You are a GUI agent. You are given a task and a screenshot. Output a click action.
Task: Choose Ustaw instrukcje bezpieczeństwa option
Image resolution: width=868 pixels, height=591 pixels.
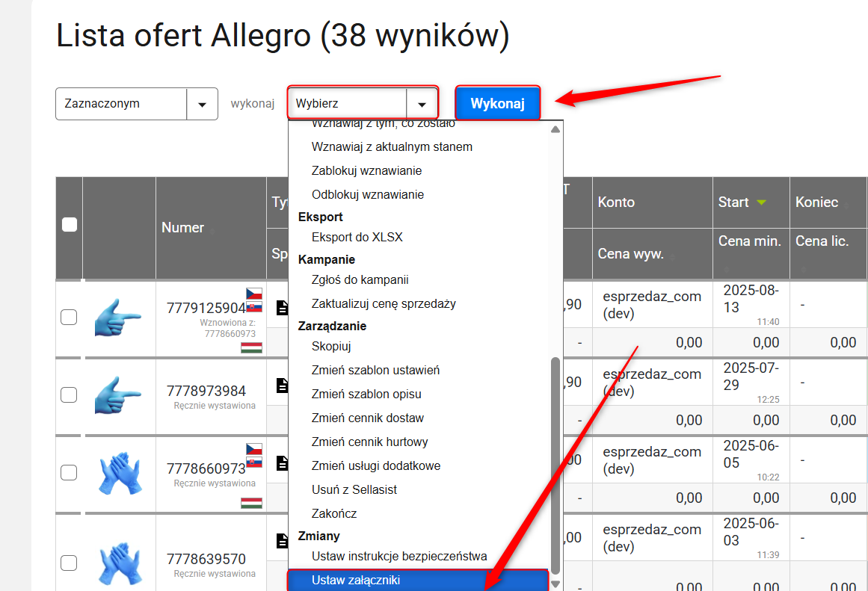click(x=399, y=556)
